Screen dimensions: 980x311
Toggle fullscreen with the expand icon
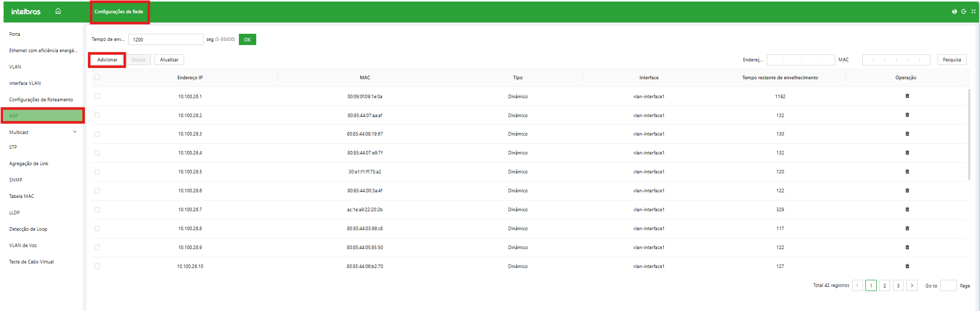pos(973,11)
